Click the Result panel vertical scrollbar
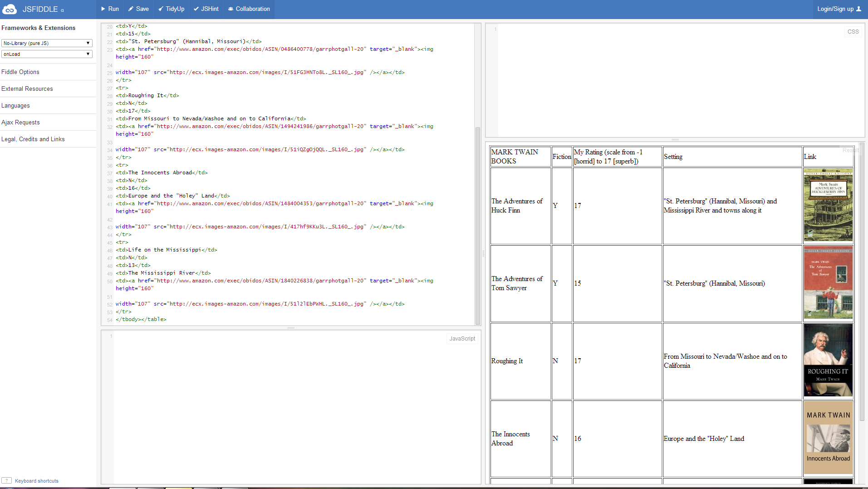 pyautogui.click(x=862, y=282)
